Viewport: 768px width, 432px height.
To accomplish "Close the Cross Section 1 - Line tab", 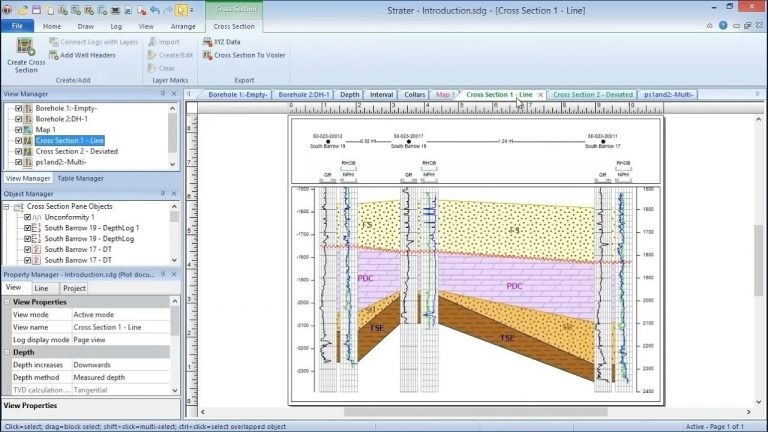I will point(541,95).
